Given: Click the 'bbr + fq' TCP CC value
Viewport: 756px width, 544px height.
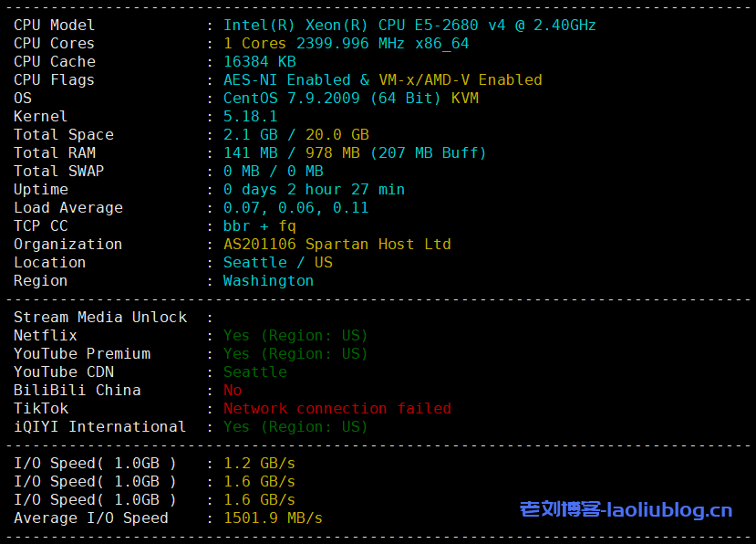Looking at the screenshot, I should click(259, 225).
